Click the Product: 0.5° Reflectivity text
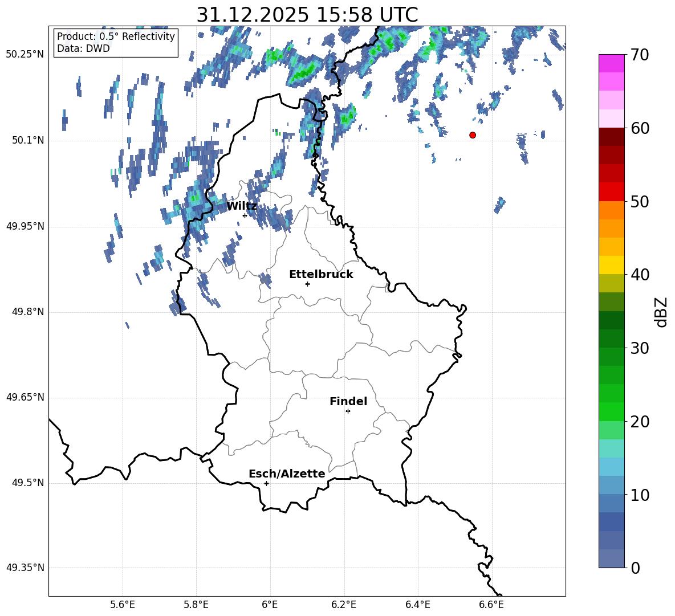 tap(116, 36)
